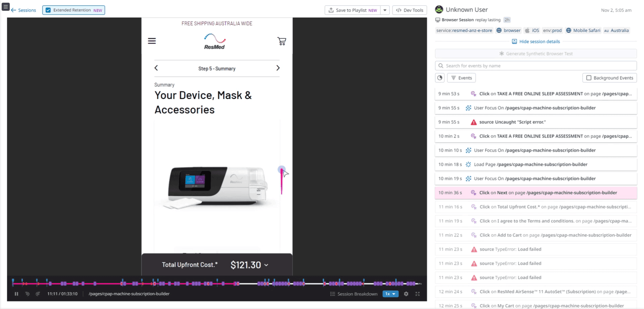The height and width of the screenshot is (309, 644).
Task: Select the Uncaught Script error event
Action: [536, 122]
